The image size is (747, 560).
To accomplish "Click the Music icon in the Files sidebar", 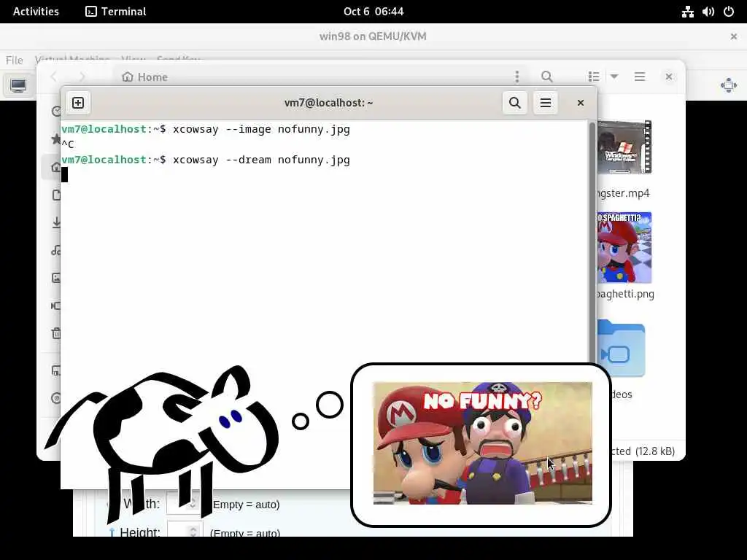I will [x=56, y=250].
